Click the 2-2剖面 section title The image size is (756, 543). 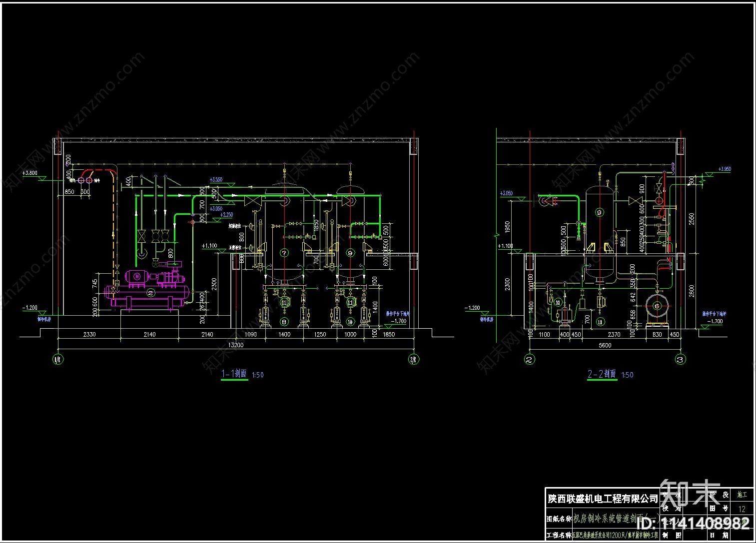pos(602,374)
